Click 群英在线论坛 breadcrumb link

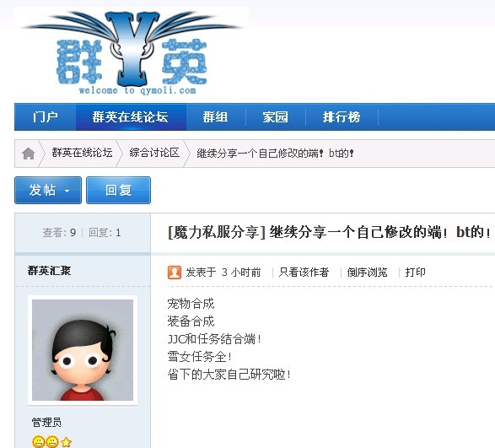click(82, 153)
